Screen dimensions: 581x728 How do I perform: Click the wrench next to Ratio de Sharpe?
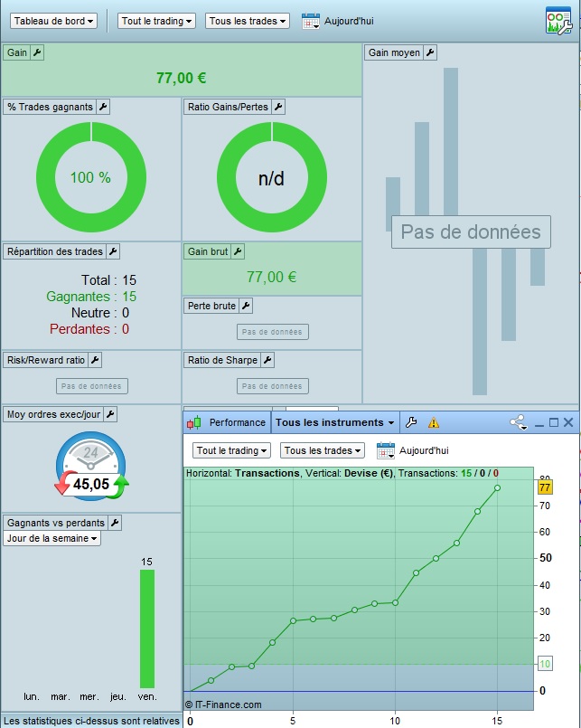point(267,360)
